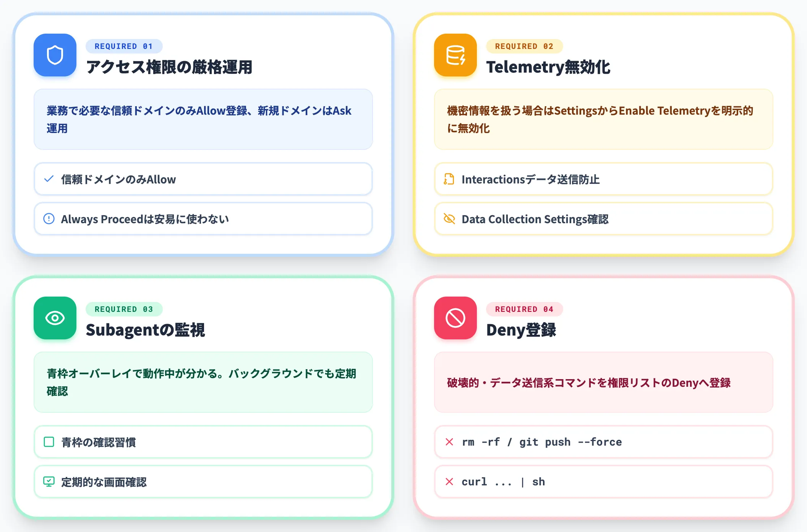Select the REQUIRED 03 badge
The width and height of the screenshot is (807, 532).
(x=124, y=309)
